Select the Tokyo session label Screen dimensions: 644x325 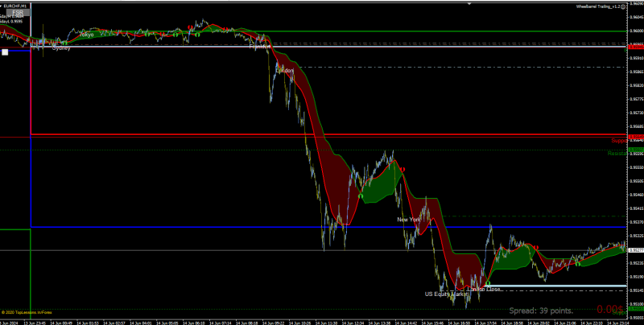click(87, 35)
